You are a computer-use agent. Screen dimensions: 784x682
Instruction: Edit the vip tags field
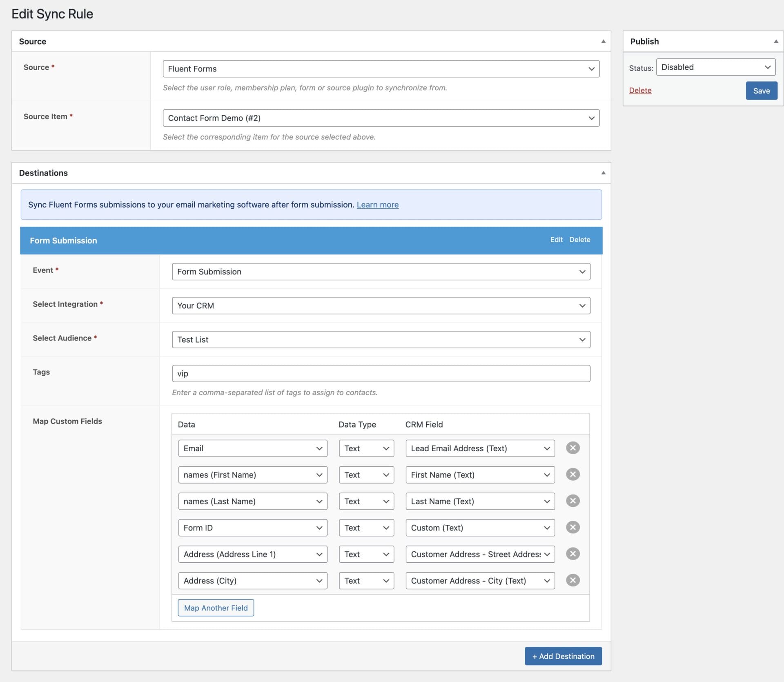381,373
